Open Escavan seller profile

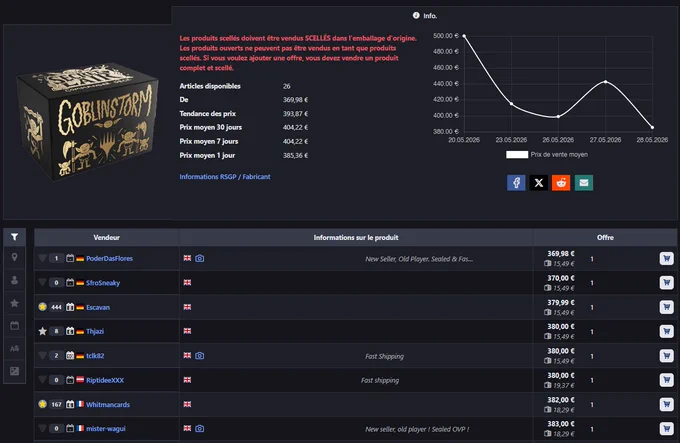pos(98,307)
